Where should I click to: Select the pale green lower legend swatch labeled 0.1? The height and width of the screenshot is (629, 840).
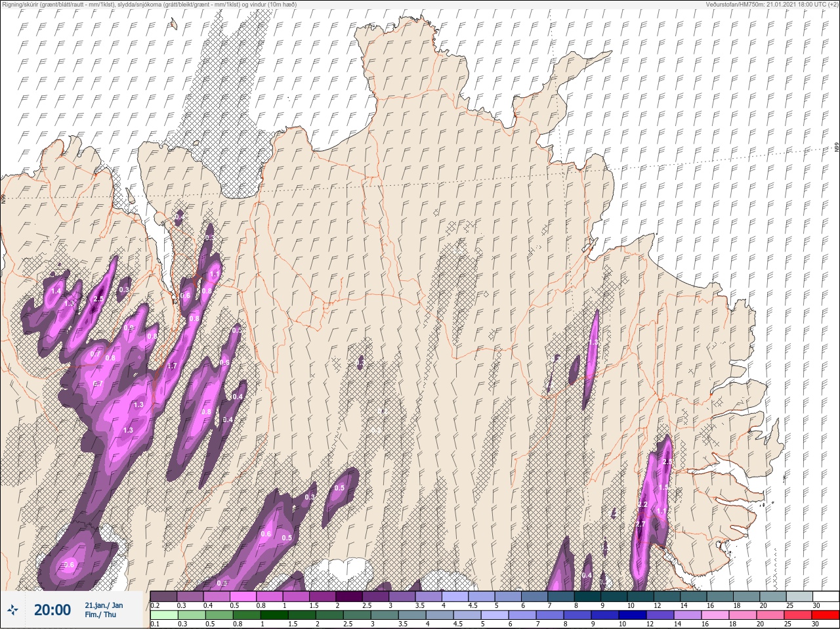point(165,615)
